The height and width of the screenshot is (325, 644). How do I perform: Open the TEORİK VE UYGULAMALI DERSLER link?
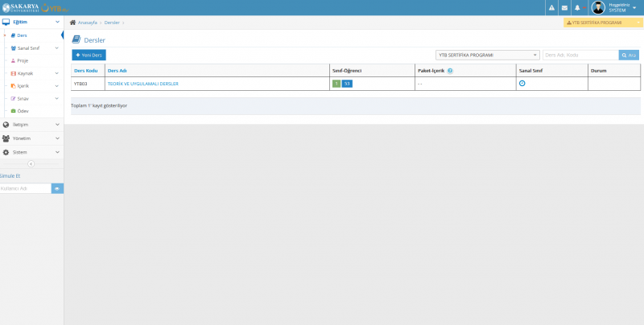pyautogui.click(x=142, y=84)
